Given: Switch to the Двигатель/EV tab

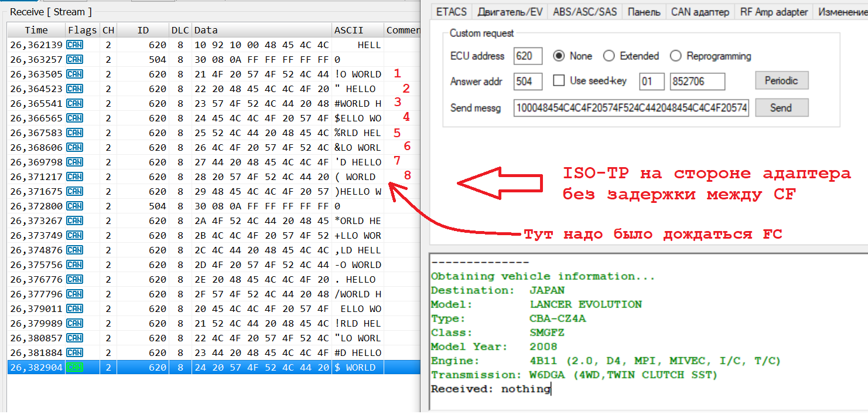Looking at the screenshot, I should (510, 12).
